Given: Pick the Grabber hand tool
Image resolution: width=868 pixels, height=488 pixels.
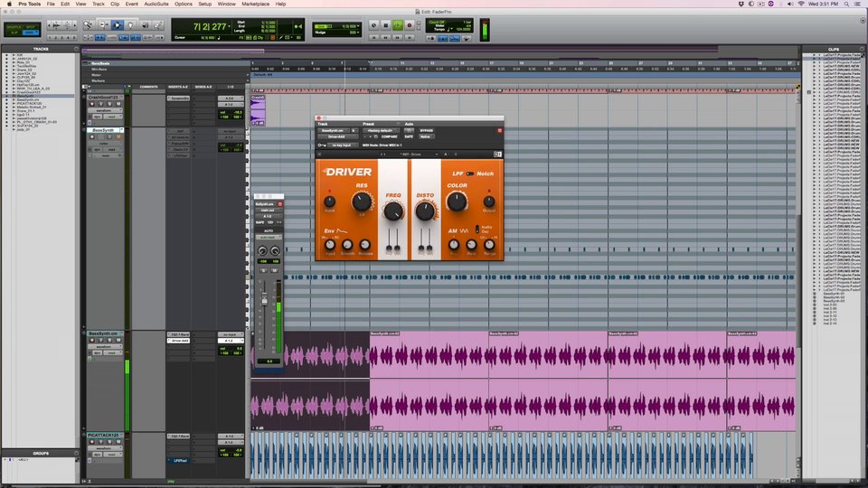Looking at the screenshot, I should click(130, 24).
